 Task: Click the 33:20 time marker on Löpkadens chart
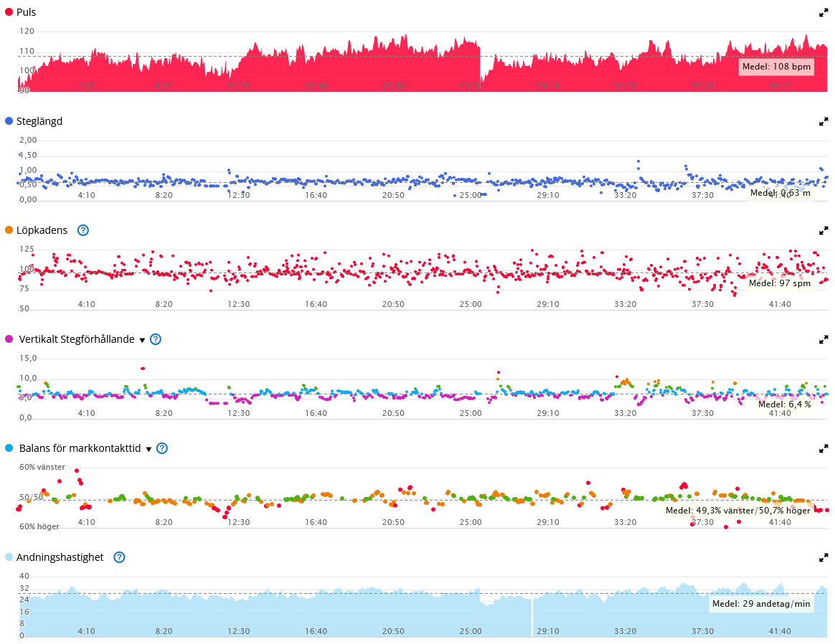[625, 305]
